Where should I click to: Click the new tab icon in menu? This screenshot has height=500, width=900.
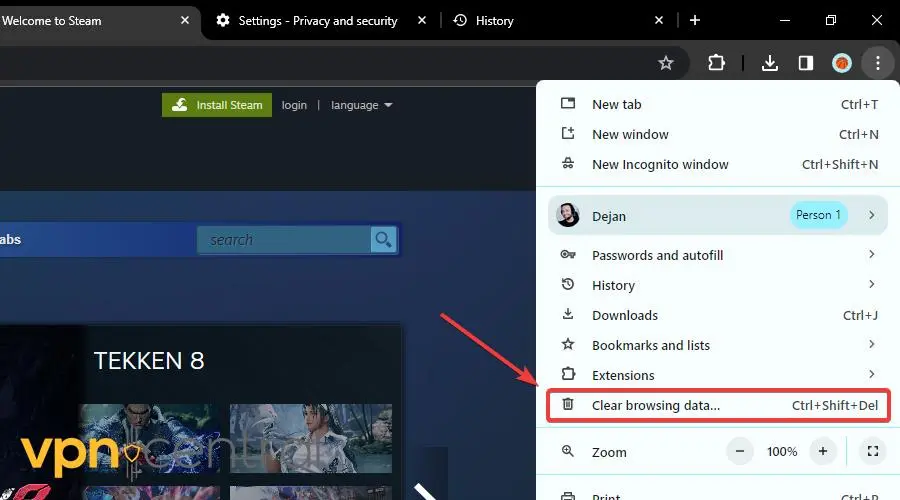[568, 103]
